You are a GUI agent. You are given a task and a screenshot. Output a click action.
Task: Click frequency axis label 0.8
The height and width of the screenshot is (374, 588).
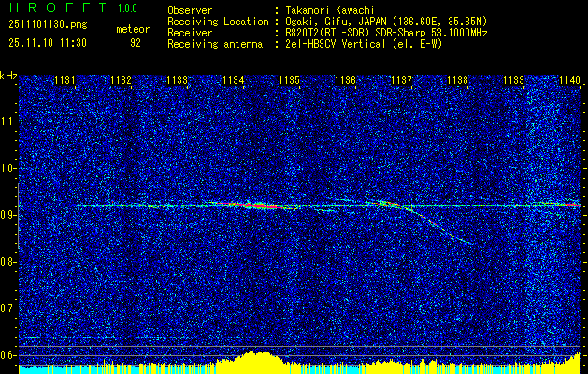click(x=7, y=262)
